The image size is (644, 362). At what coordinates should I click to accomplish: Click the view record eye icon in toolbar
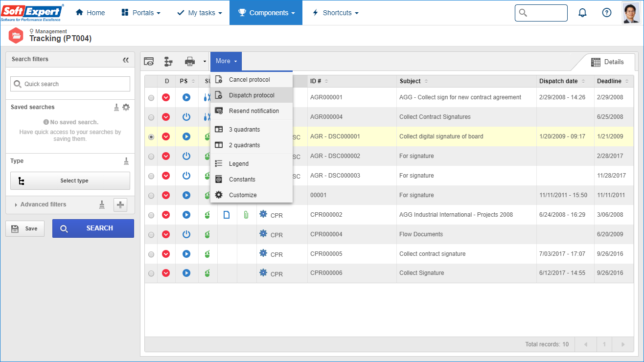pyautogui.click(x=149, y=62)
